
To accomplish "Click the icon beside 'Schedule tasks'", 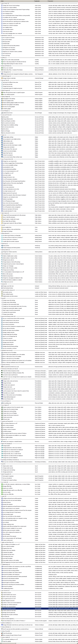I will point(2,43).
